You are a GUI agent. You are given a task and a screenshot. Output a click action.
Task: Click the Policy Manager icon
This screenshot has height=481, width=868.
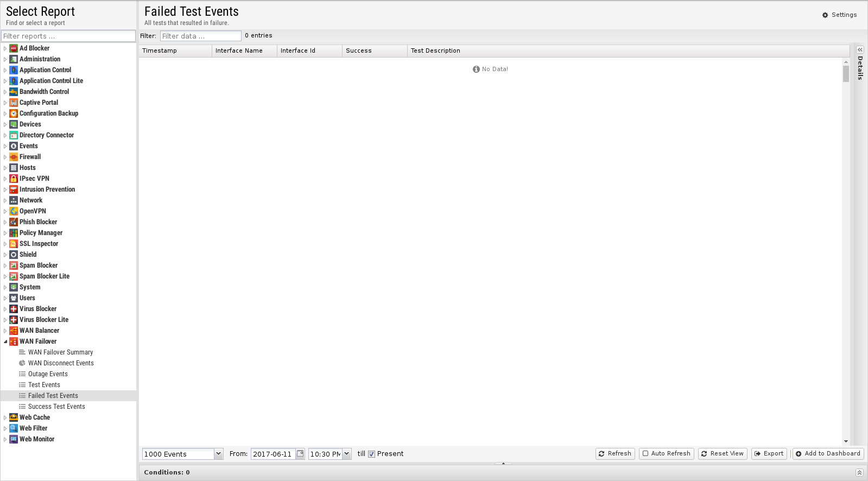pyautogui.click(x=14, y=233)
